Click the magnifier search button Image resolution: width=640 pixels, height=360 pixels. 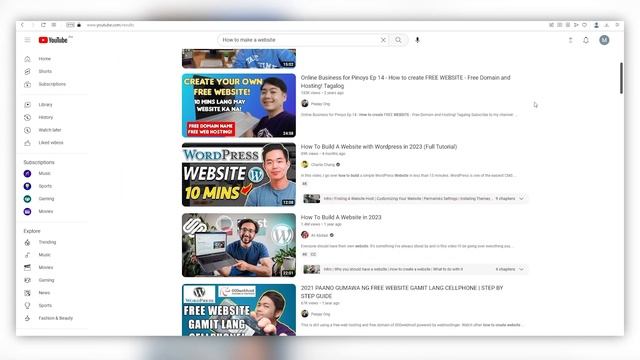pos(398,40)
